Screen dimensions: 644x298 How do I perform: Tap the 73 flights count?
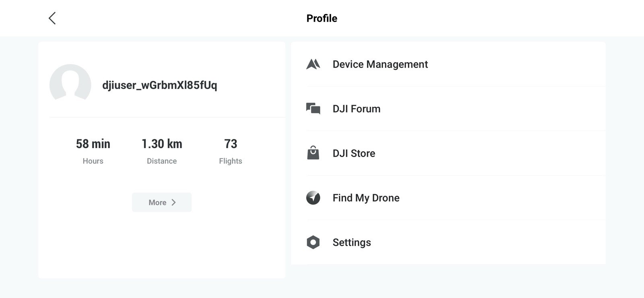click(x=231, y=144)
